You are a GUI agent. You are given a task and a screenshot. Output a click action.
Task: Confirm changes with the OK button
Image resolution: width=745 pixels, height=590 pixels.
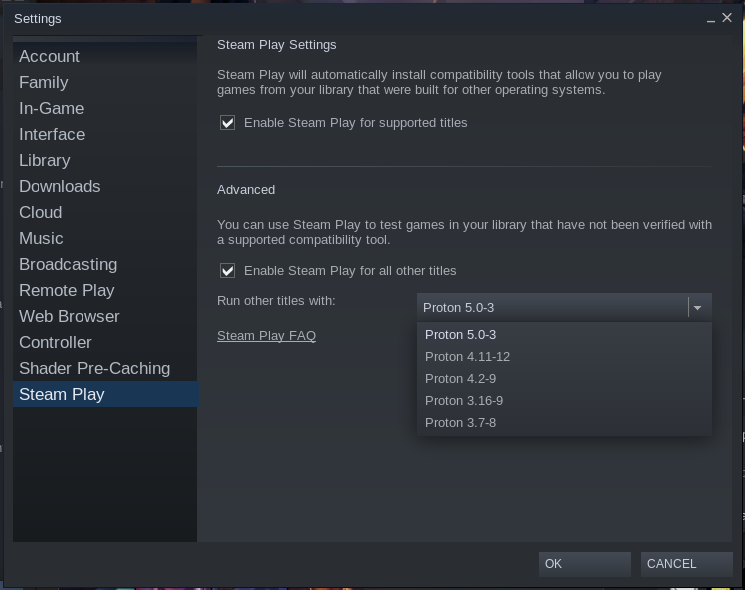pyautogui.click(x=585, y=564)
